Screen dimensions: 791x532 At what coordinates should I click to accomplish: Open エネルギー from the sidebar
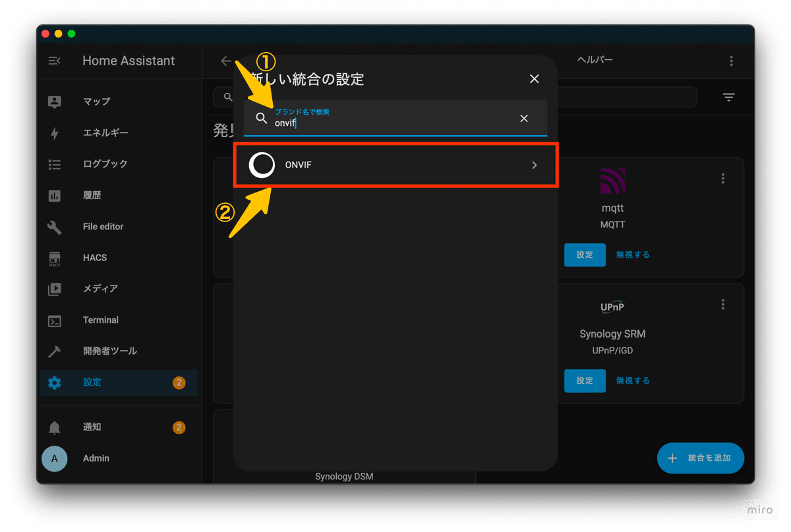(x=119, y=133)
